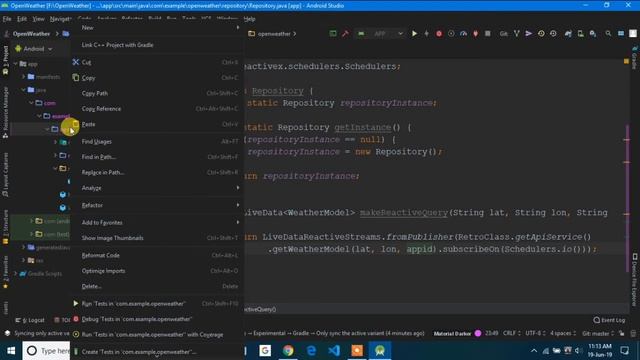This screenshot has height=360, width=640.
Task: Open the File menu
Action: pos(7,19)
